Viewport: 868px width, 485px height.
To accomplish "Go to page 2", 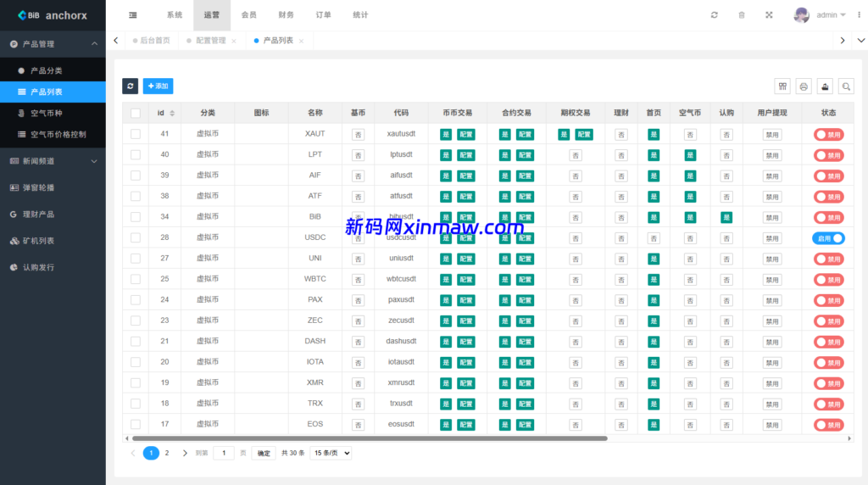I will point(167,453).
